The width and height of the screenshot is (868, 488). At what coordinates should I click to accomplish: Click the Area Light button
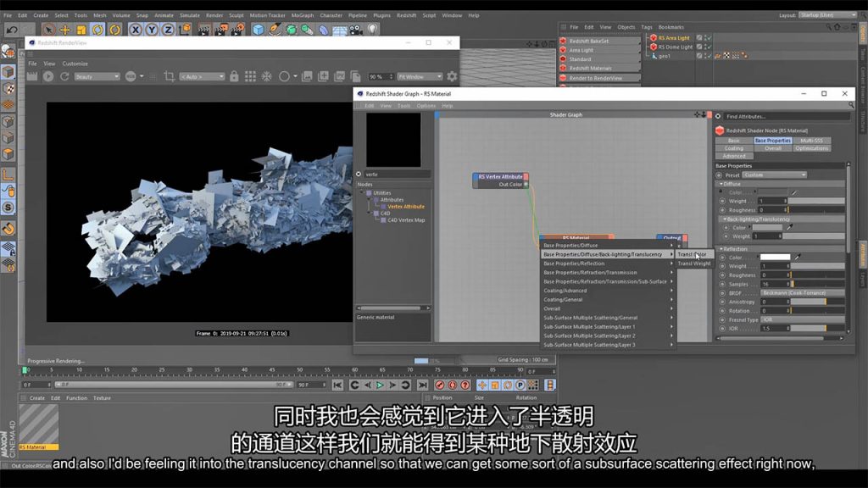600,50
